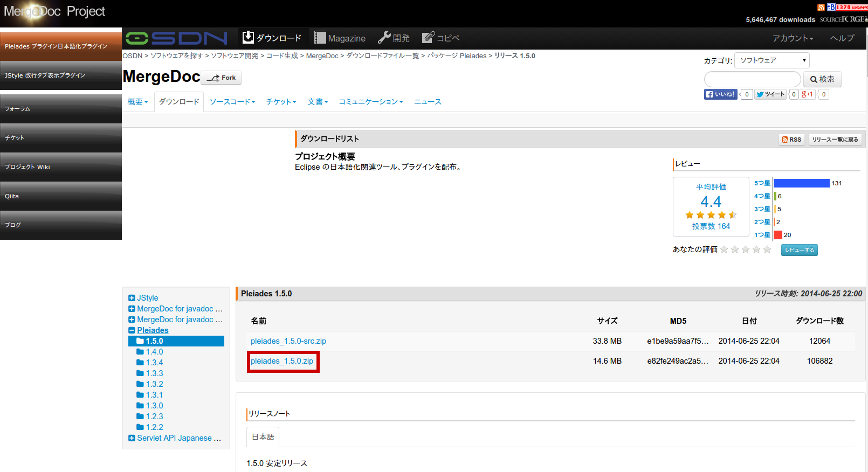Open Pleiades プラグイン日本語化プラグイン sidebar item

click(x=61, y=46)
